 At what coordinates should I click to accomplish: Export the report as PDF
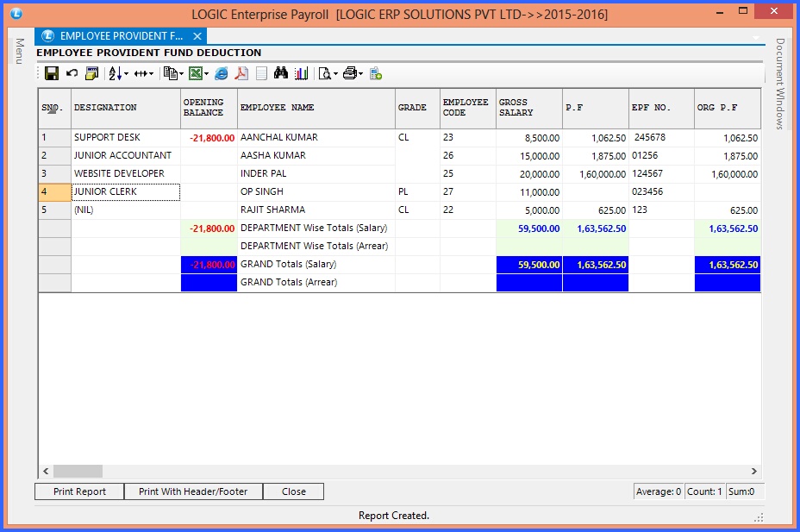241,74
